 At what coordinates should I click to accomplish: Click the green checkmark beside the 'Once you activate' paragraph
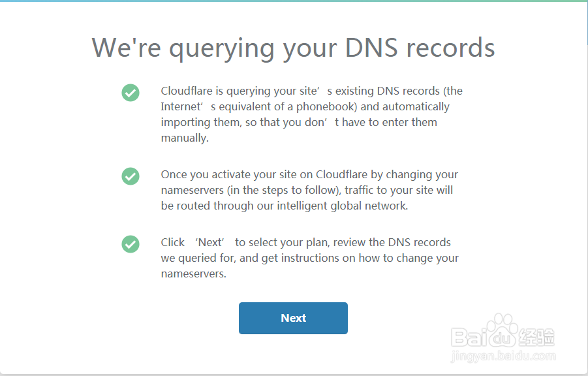pos(131,176)
